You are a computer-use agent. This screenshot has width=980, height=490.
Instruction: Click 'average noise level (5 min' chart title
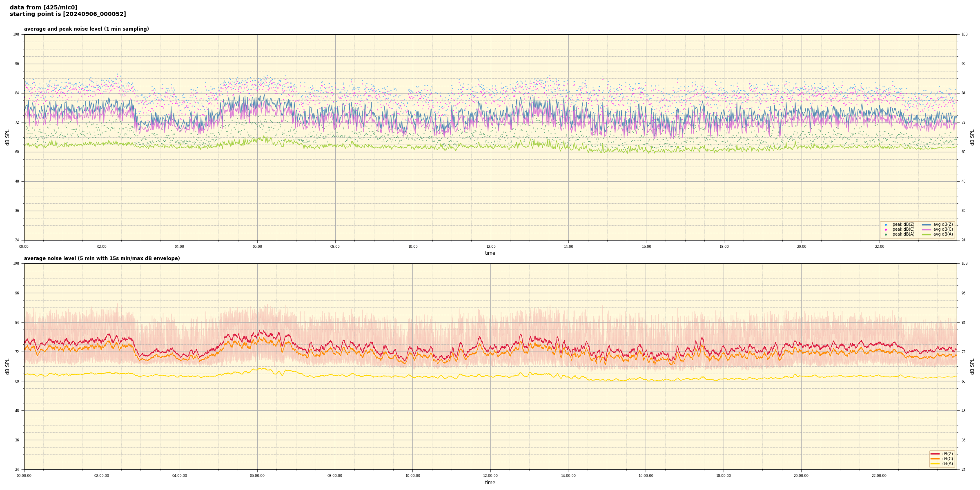tap(102, 258)
